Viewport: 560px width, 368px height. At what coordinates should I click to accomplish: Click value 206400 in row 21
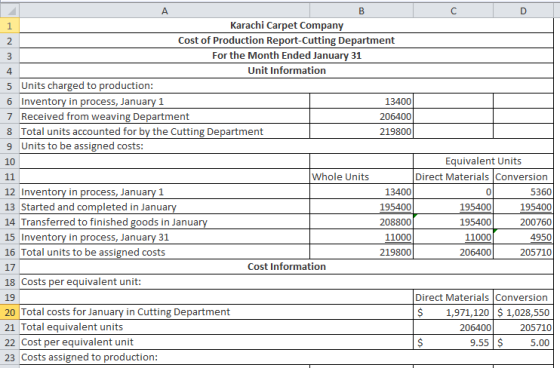point(453,327)
